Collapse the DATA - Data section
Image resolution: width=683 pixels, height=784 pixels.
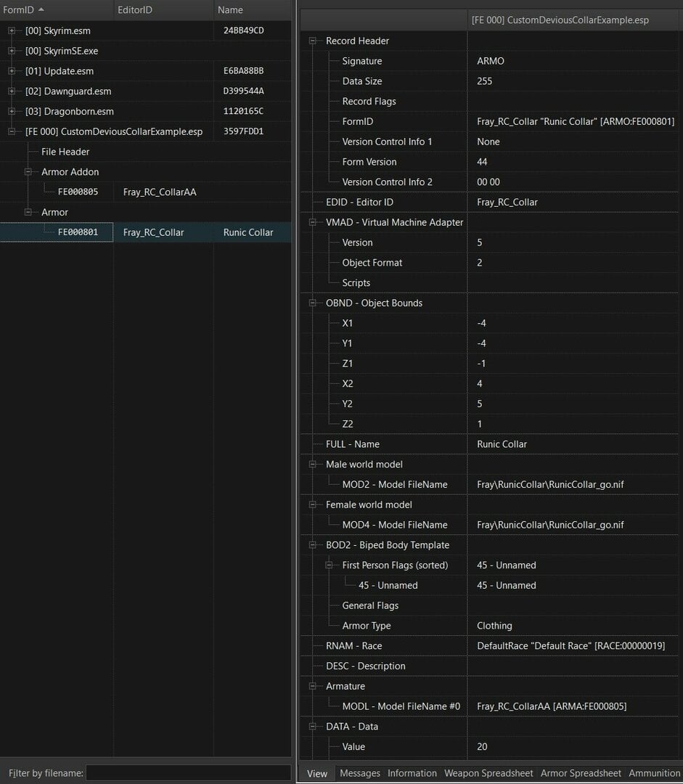pyautogui.click(x=313, y=726)
